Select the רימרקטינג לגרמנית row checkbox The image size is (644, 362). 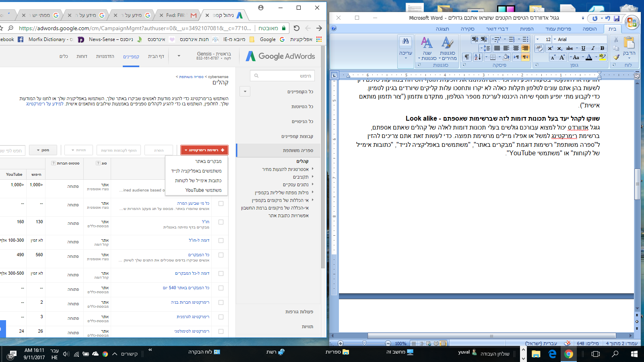(x=221, y=317)
